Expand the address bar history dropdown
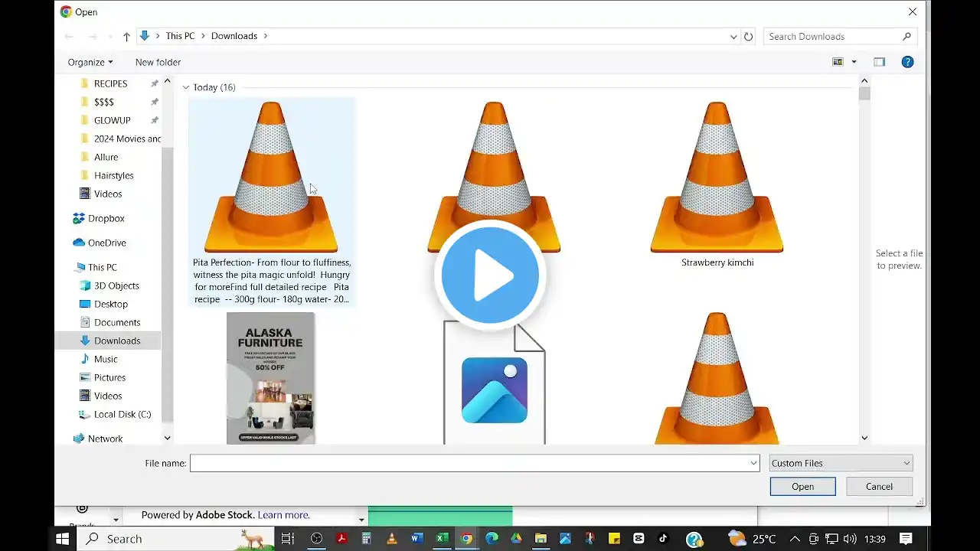Viewport: 980px width, 551px height. (x=733, y=36)
